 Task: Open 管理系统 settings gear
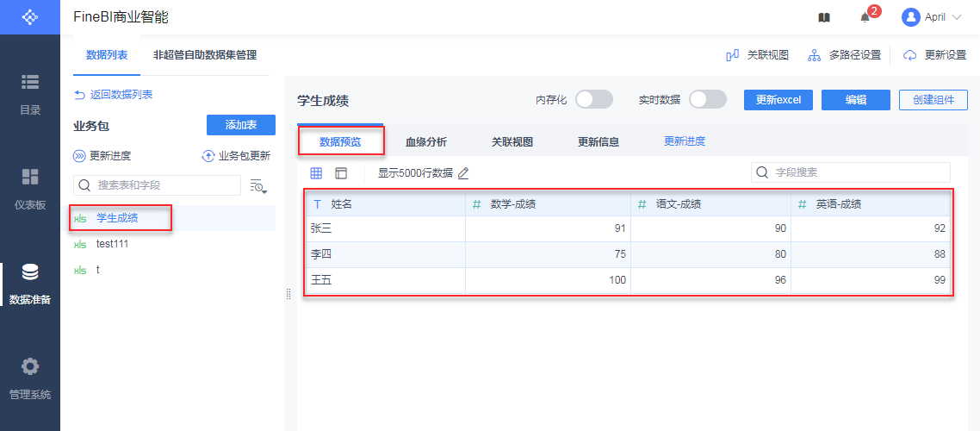[x=30, y=378]
